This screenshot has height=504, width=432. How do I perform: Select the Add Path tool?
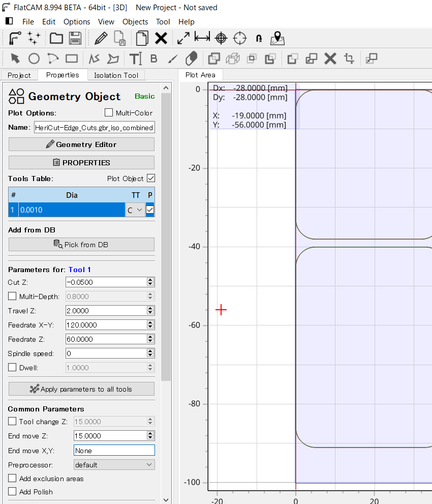[94, 58]
